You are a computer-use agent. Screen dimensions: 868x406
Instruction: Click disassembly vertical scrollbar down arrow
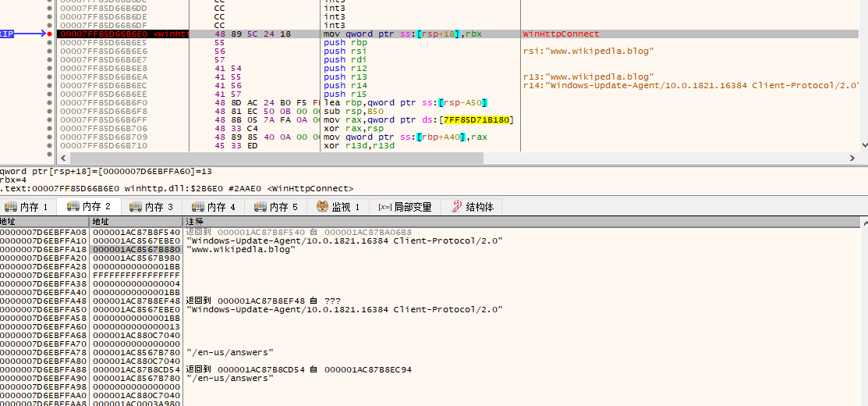864,144
